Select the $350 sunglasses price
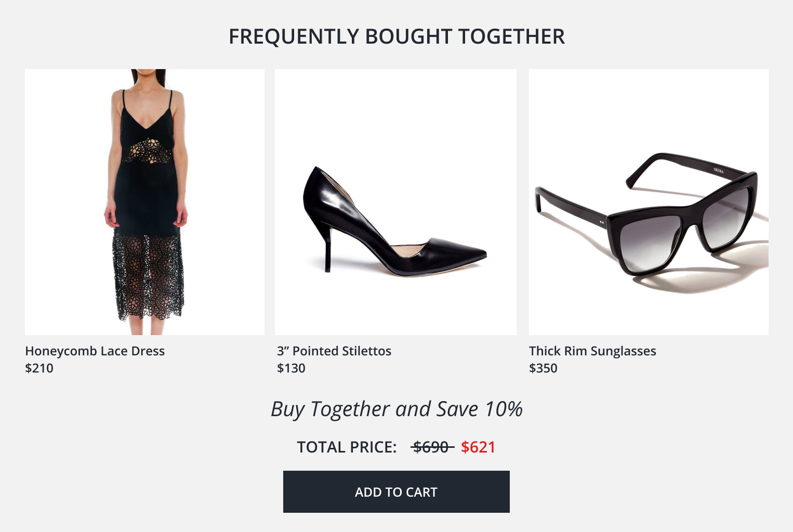793x532 pixels. click(543, 368)
